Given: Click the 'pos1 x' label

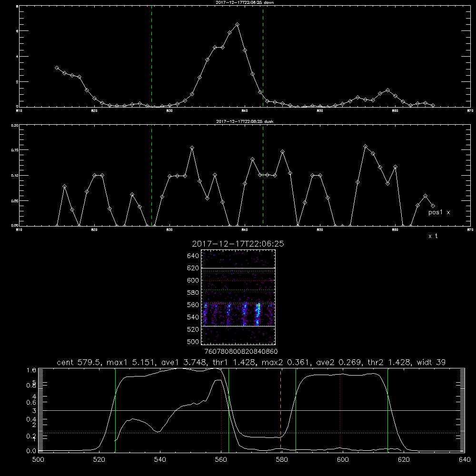Looking at the screenshot, I should 439,212.
